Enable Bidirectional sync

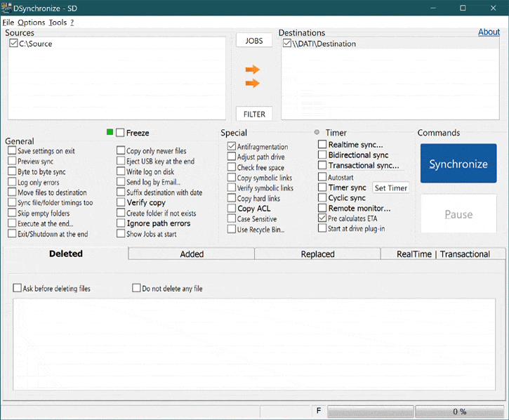click(x=322, y=155)
